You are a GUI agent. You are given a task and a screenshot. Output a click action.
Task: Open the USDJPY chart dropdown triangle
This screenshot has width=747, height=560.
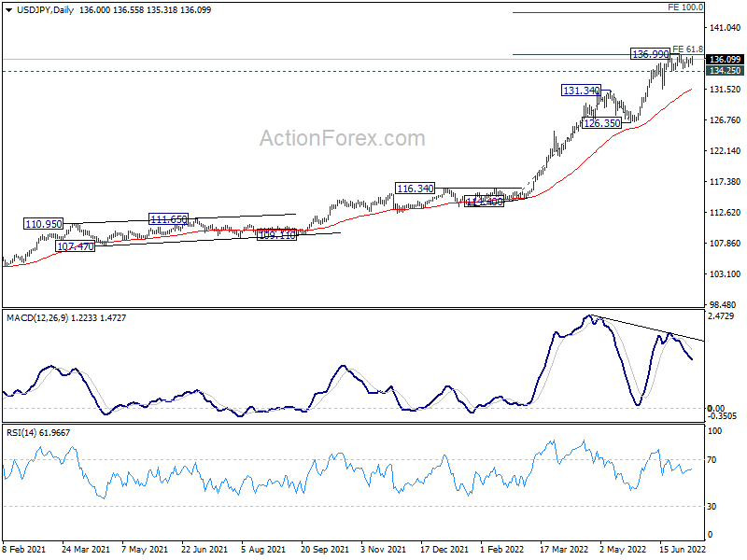pyautogui.click(x=9, y=10)
